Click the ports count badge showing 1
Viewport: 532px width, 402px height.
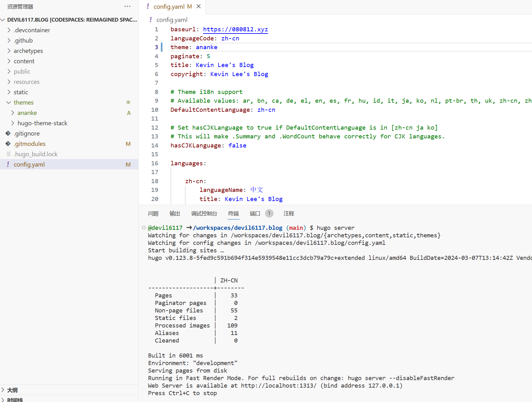(269, 214)
